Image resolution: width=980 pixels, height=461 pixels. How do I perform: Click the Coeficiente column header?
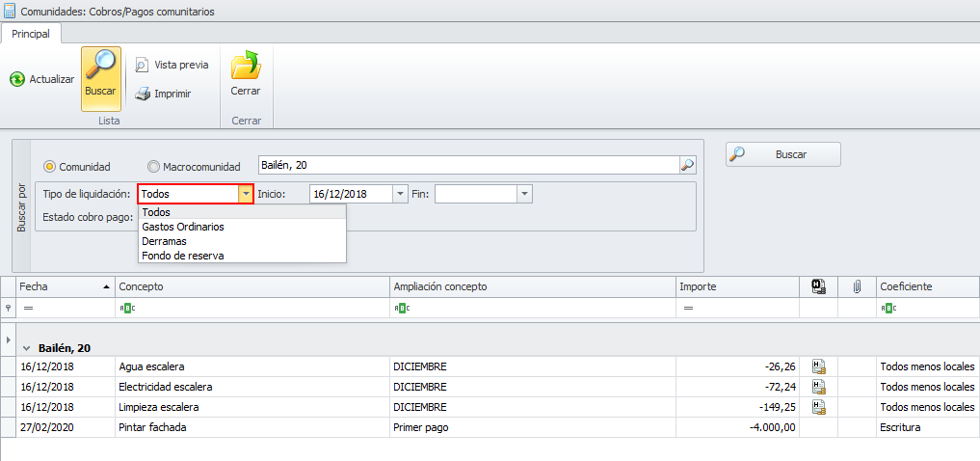coord(928,286)
